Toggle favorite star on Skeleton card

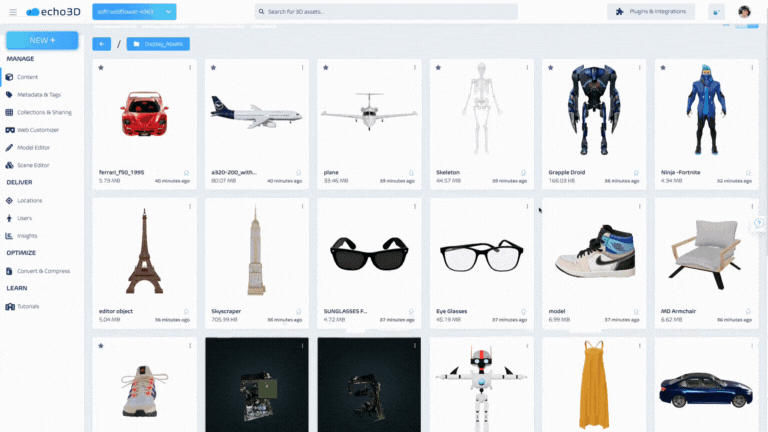tap(438, 68)
